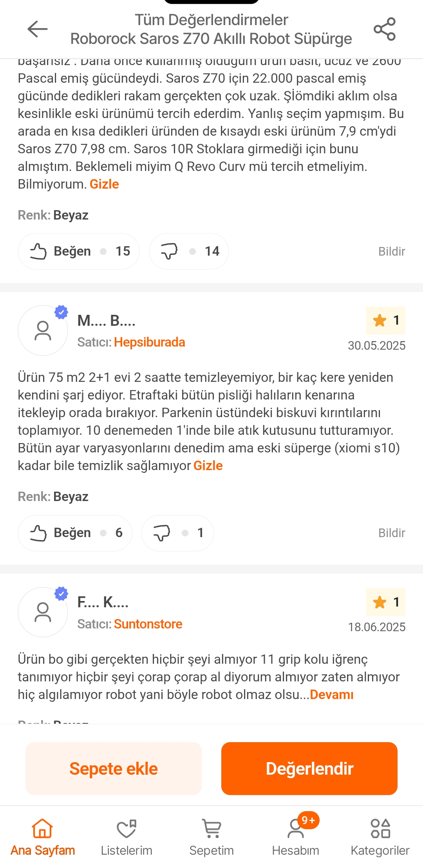Report M.... B....'s review via Bildir
Image resolution: width=423 pixels, height=868 pixels.
click(392, 533)
